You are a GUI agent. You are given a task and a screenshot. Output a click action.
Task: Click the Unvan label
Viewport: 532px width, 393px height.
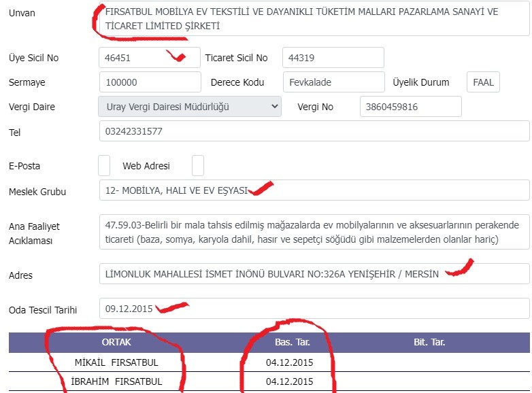[22, 13]
